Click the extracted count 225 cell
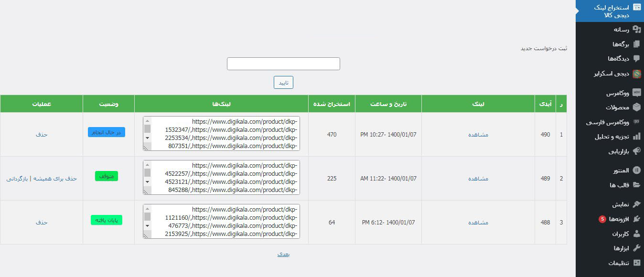The height and width of the screenshot is (277, 644). click(x=332, y=179)
